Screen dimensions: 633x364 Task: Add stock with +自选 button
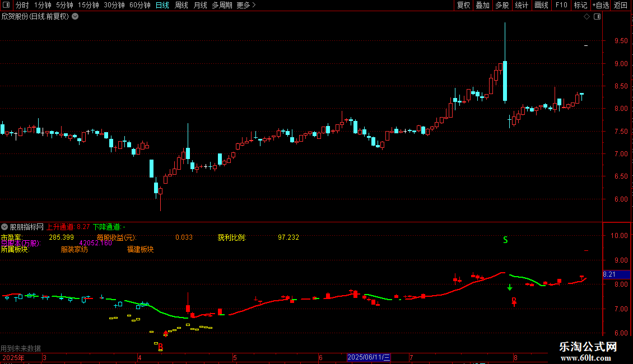[601, 5]
